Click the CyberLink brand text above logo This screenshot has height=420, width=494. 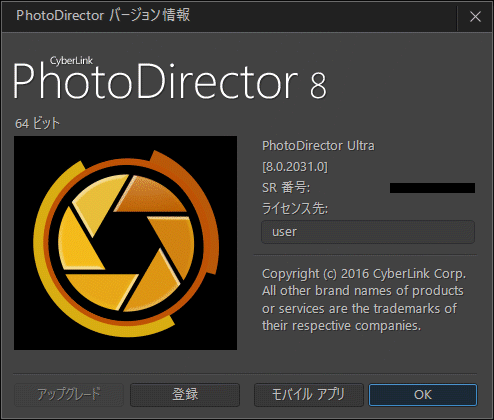point(71,61)
